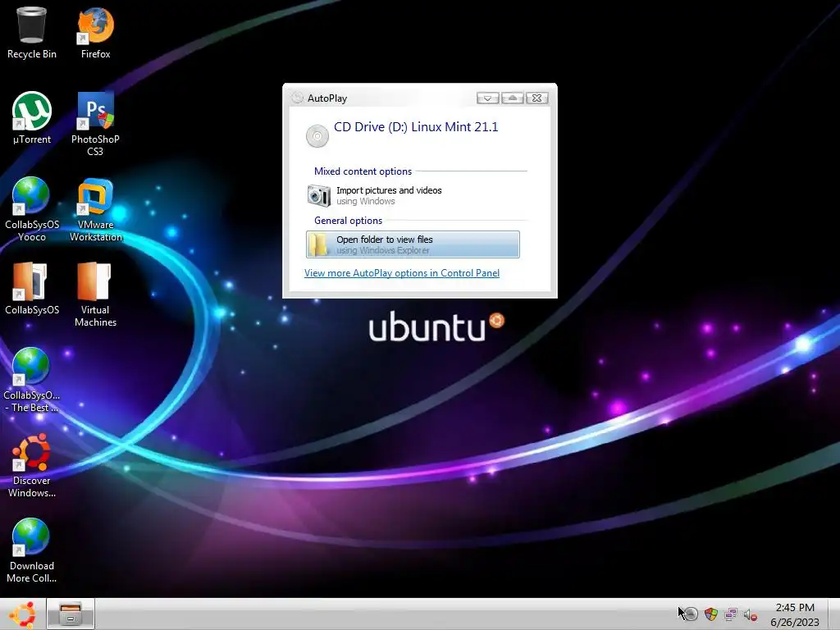Image resolution: width=840 pixels, height=630 pixels.
Task: Click the CD disc icon in AutoPlay
Action: coord(317,135)
